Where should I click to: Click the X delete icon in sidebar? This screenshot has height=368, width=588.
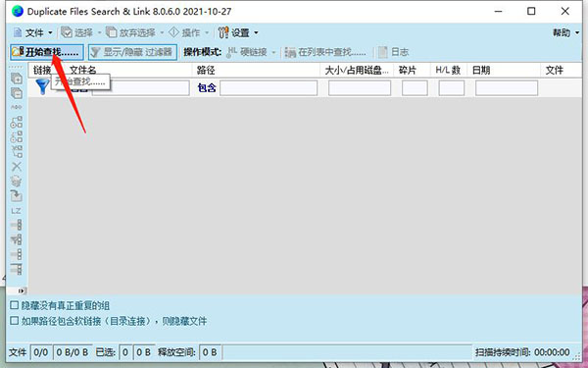click(x=16, y=167)
